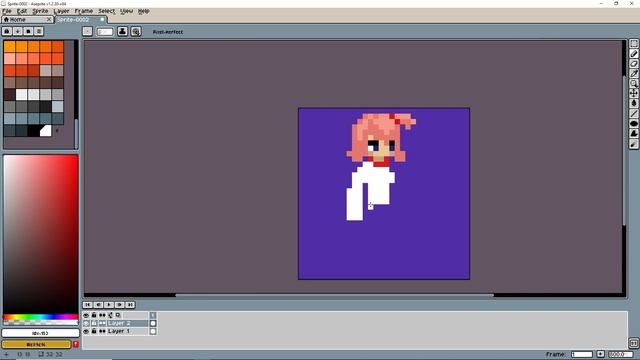Image resolution: width=640 pixels, height=360 pixels.
Task: Go to the first frame
Action: point(87,305)
